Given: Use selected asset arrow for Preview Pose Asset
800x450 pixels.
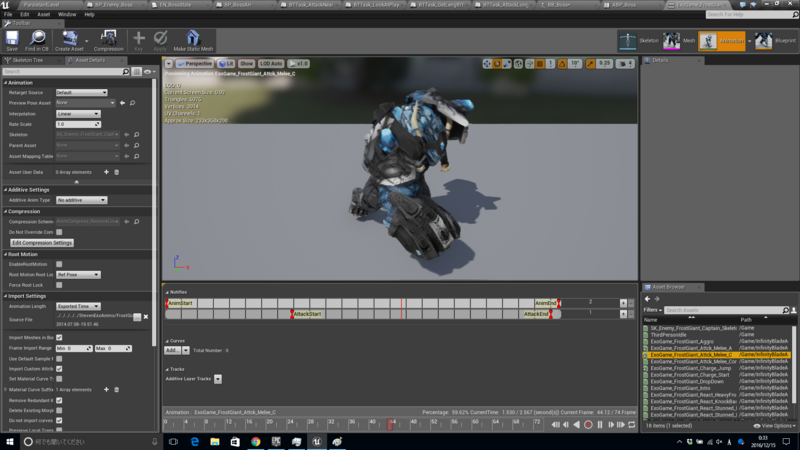Looking at the screenshot, I should [122, 103].
